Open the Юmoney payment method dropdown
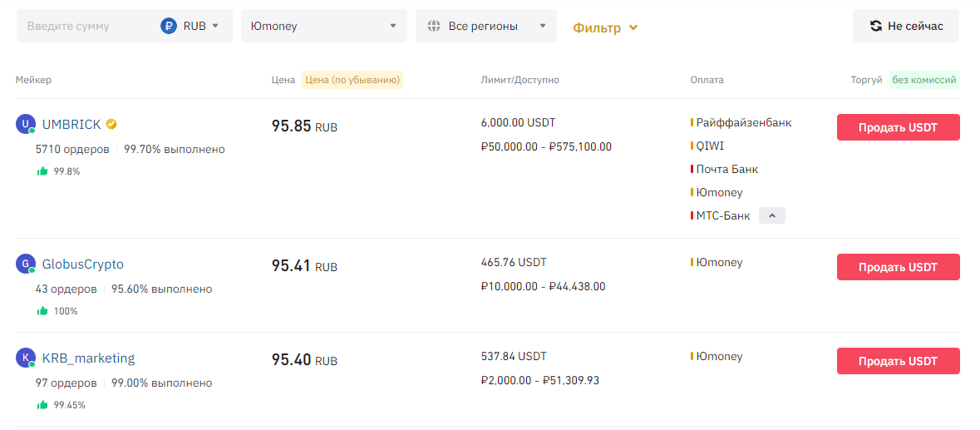The image size is (980, 430). point(323,26)
